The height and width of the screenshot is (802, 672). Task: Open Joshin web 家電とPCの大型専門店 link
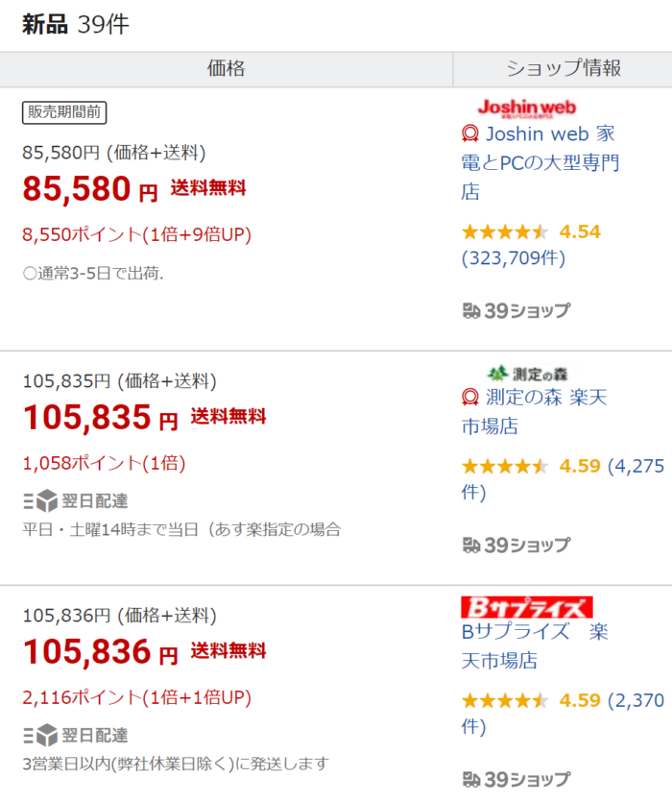pos(540,162)
